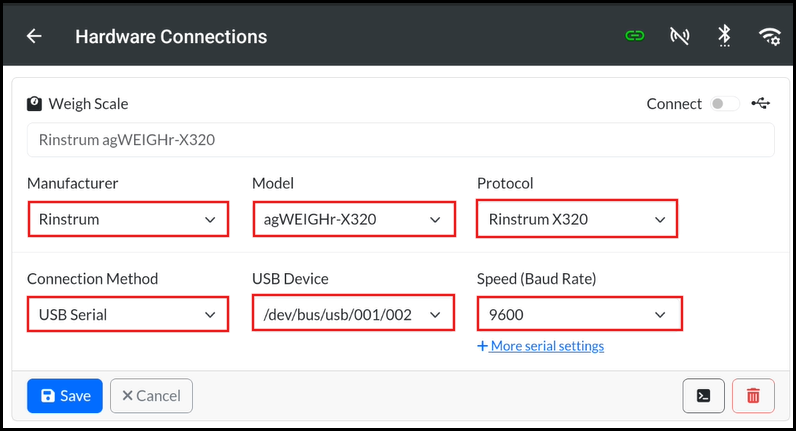Open the Connection Method dropdown

pyautogui.click(x=128, y=314)
